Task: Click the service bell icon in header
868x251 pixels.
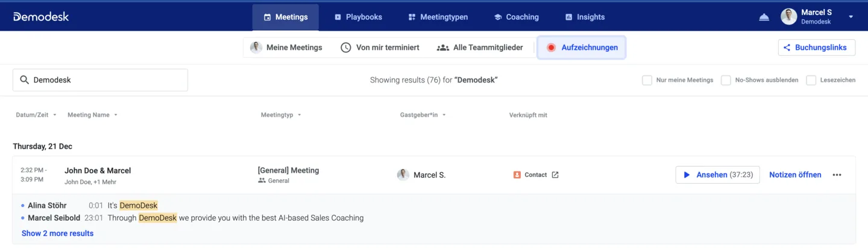Action: 764,17
